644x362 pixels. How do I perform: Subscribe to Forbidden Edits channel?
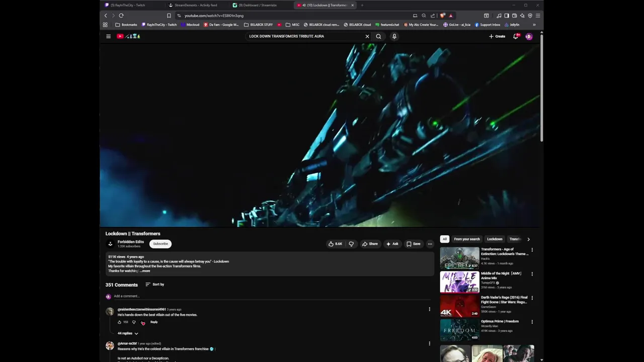click(160, 244)
